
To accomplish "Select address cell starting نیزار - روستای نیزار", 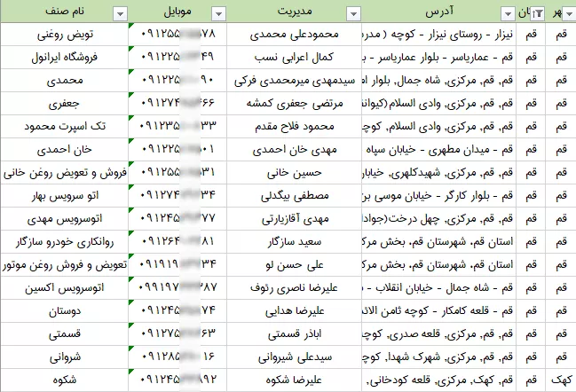I will coord(439,35).
